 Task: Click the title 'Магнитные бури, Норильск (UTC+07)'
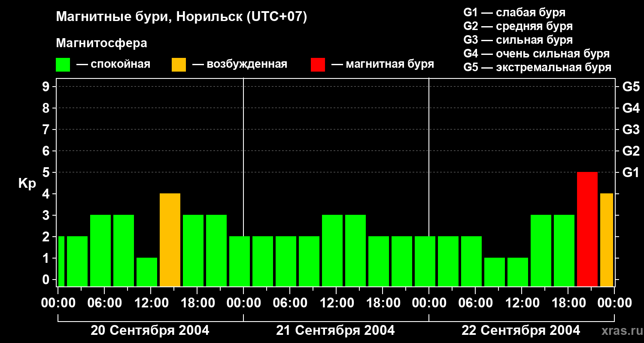[x=182, y=18]
